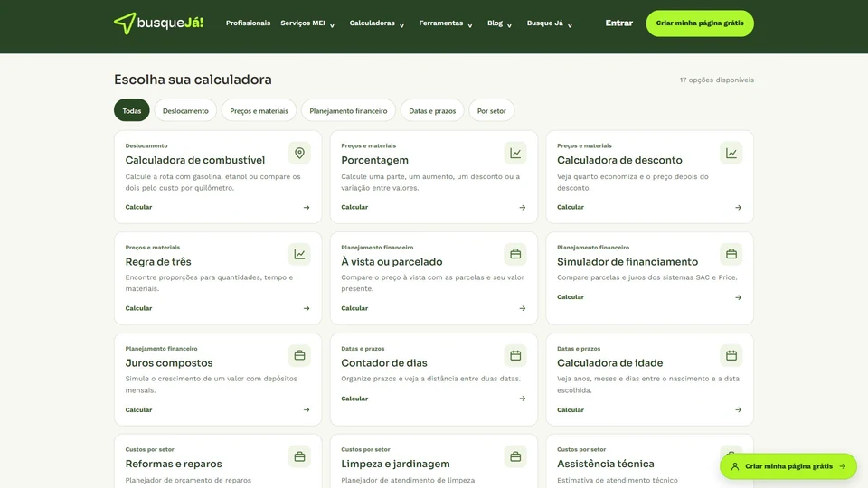This screenshot has height=488, width=868.
Task: Click the location pin icon on the Calculadora de combustível card
Action: pyautogui.click(x=299, y=153)
